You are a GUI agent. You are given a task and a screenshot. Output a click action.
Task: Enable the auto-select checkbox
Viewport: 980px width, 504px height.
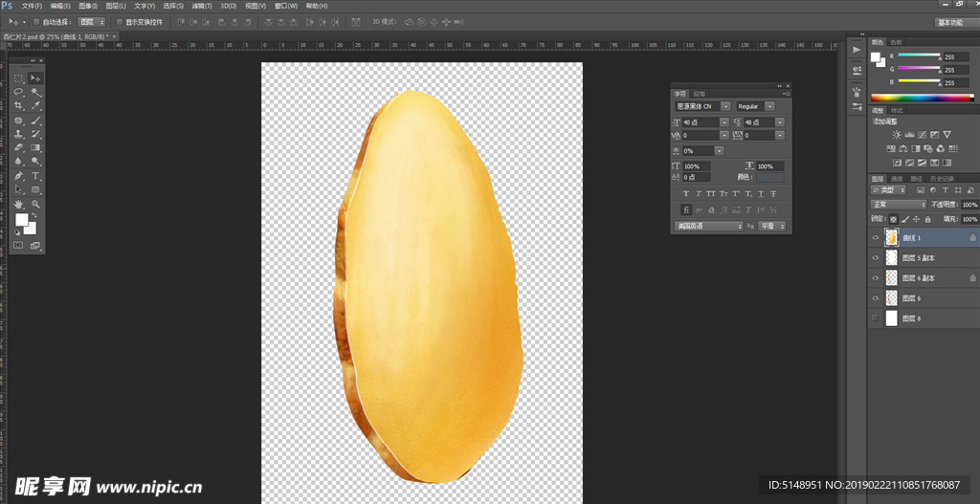(36, 22)
